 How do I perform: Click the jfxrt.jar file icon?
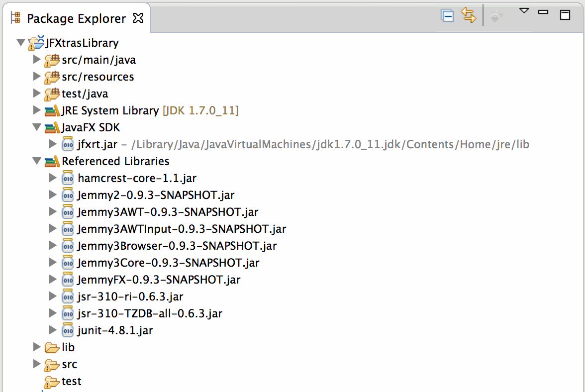coord(68,145)
